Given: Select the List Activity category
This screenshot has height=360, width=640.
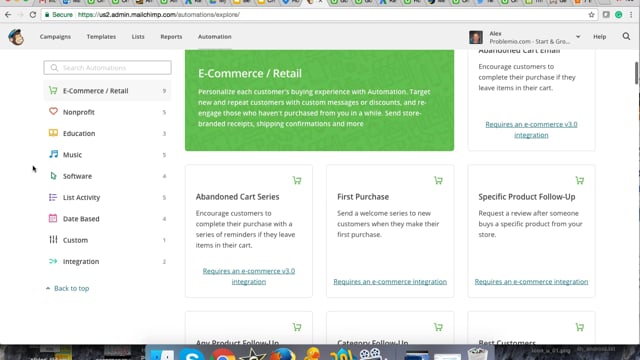Looking at the screenshot, I should point(107,198).
